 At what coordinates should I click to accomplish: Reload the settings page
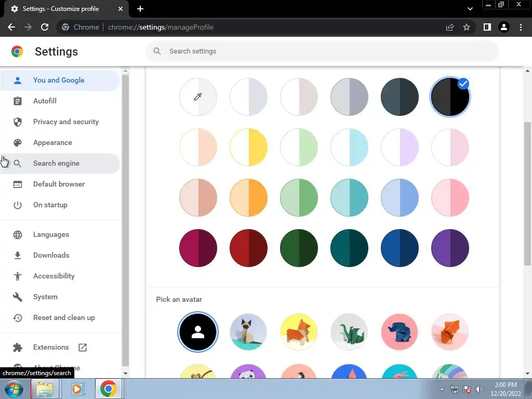click(45, 27)
